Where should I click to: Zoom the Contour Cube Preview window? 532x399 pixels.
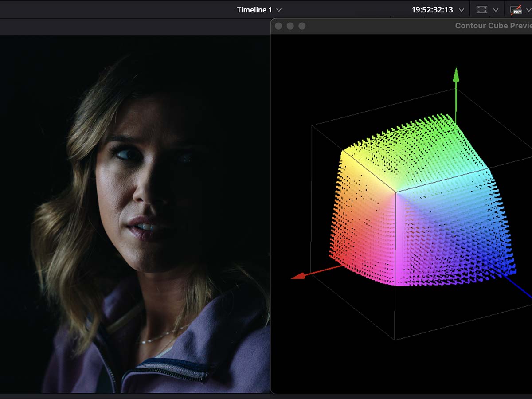[302, 26]
